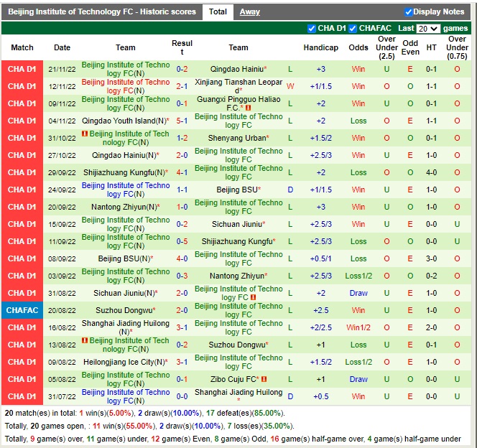Click red card icon next to Zibo Cuju FC
The image size is (477, 448).
click(x=264, y=379)
